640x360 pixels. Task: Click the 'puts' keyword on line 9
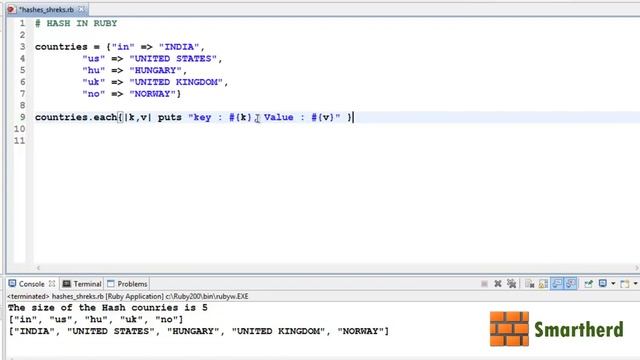click(x=170, y=118)
